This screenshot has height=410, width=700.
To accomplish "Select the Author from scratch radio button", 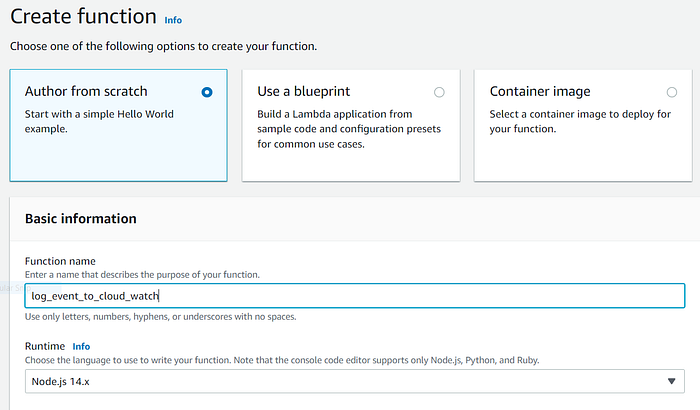I will 207,92.
